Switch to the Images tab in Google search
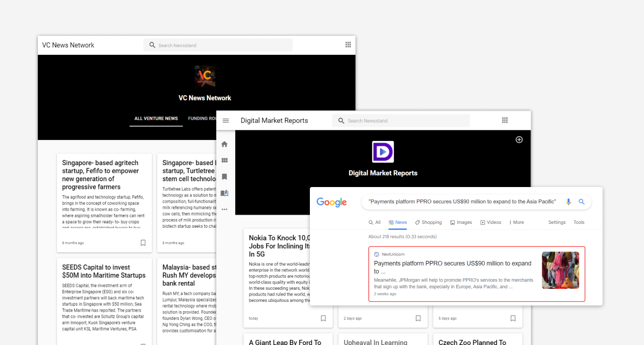644x345 pixels. 461,222
